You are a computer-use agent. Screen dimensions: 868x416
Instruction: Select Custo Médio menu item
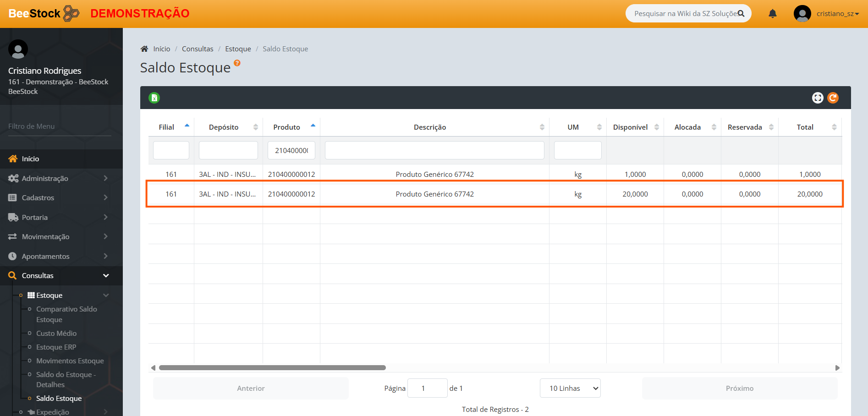pyautogui.click(x=56, y=334)
